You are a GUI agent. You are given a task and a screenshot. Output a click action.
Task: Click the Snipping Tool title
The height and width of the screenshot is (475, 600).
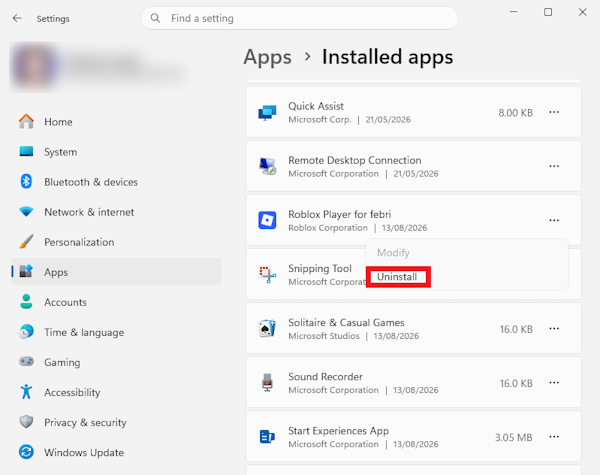click(x=320, y=268)
